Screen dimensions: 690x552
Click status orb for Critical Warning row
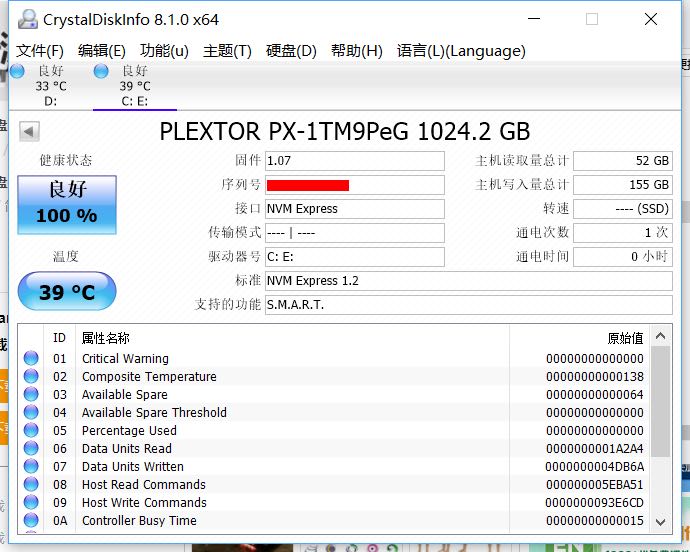click(x=31, y=358)
